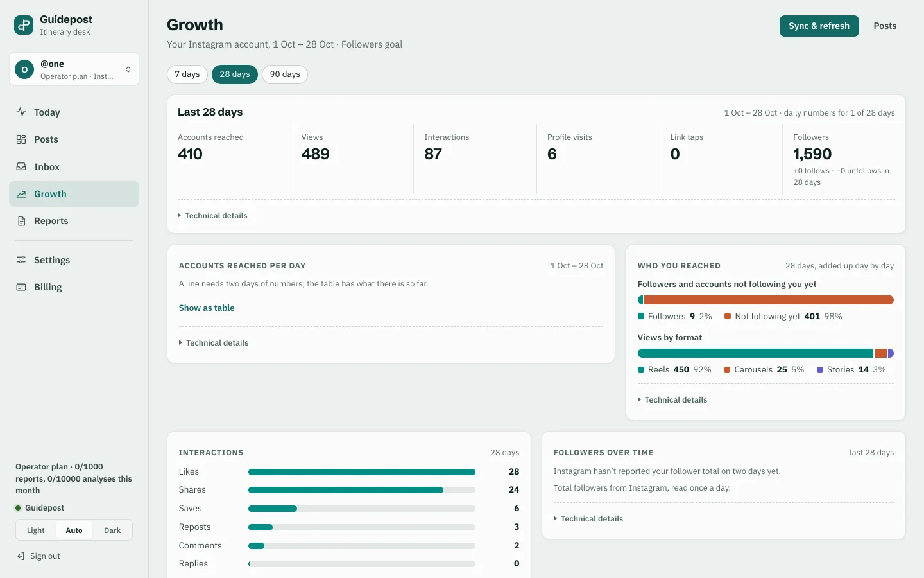Viewport: 924px width, 578px height.
Task: Expand Technical details under Accounts Reached Per Day
Action: coord(214,343)
